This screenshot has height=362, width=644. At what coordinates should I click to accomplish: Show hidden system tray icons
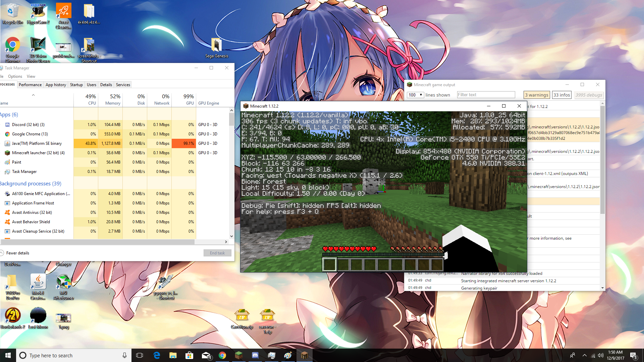(584, 355)
